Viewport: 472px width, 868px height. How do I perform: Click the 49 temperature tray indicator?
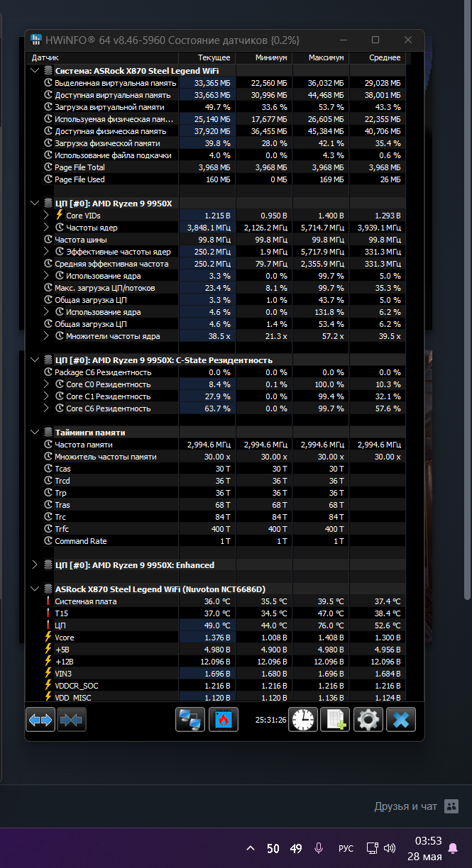click(296, 848)
